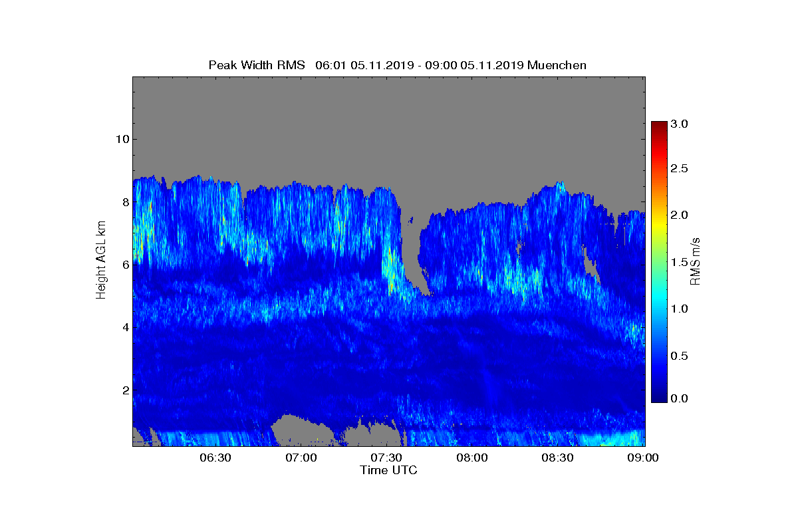Click the colorbar label '2.5'
Screen dimensions: 798x532
pos(679,169)
